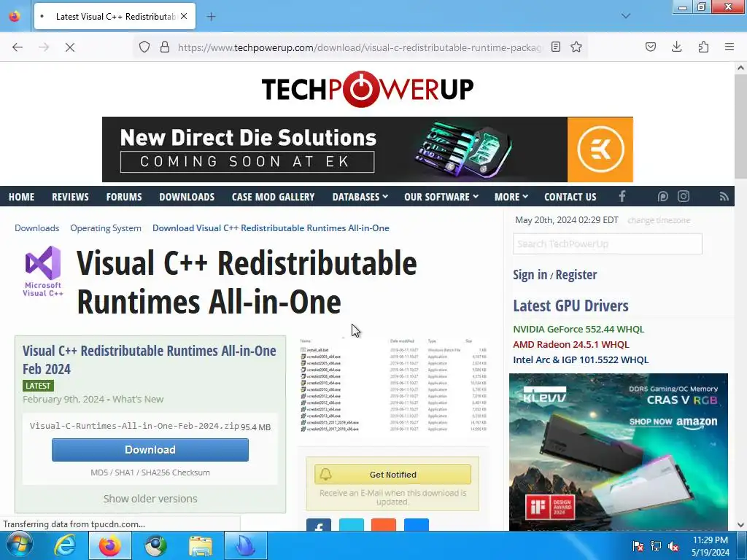Open TechPowerUp Facebook page icon
This screenshot has width=747, height=560.
622,196
